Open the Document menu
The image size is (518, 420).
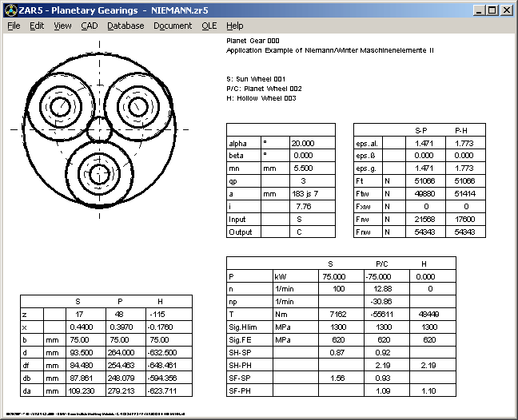173,26
